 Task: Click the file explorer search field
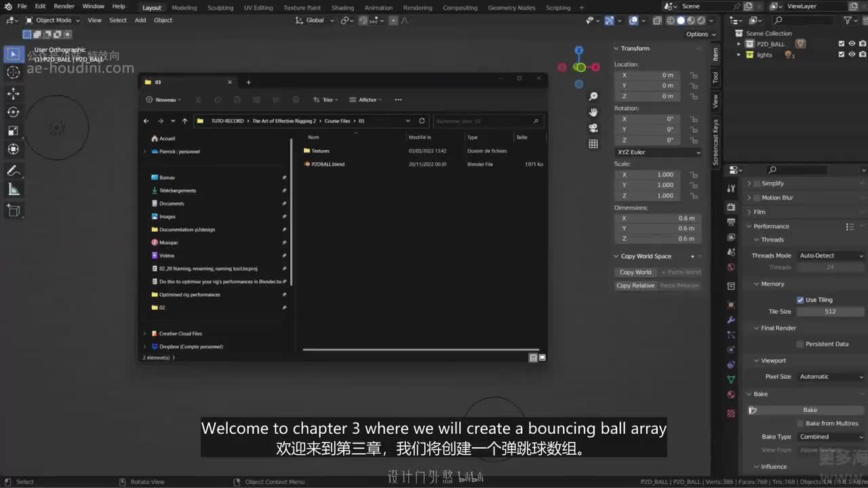pyautogui.click(x=487, y=121)
